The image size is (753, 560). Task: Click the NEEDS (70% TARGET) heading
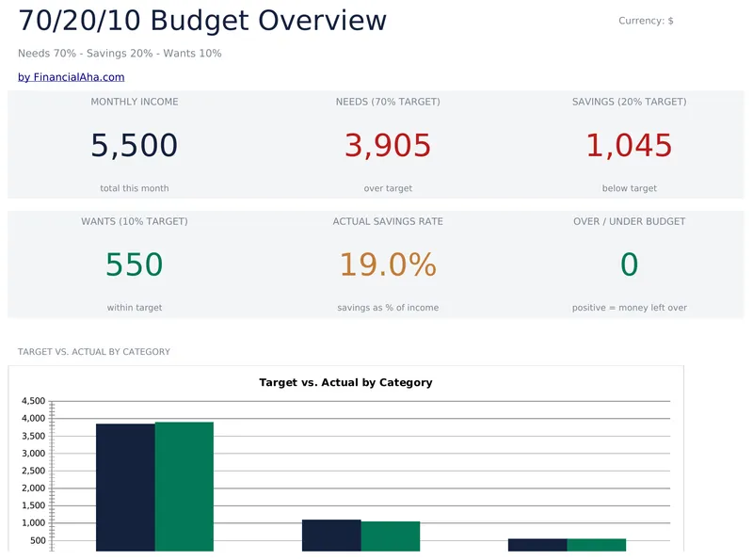[388, 102]
